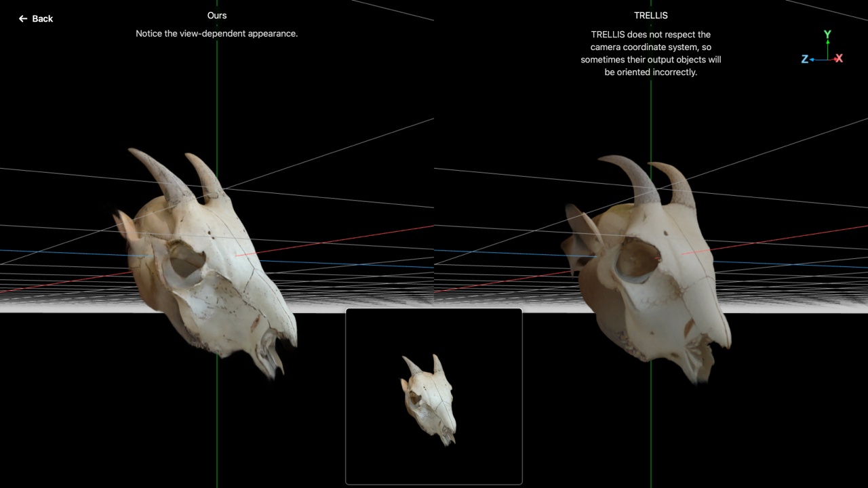Click the Back text label
This screenshot has height=488, width=868.
[x=42, y=19]
